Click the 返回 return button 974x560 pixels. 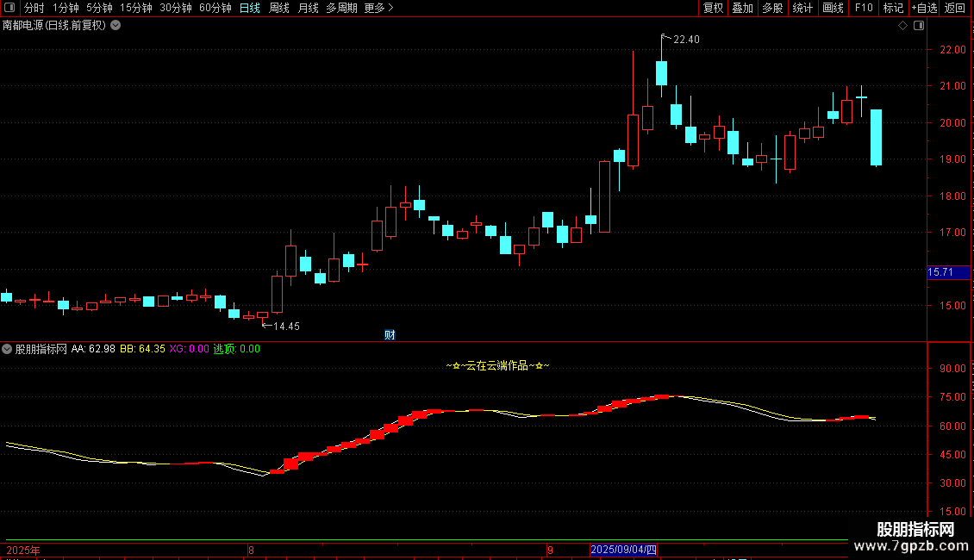point(955,8)
